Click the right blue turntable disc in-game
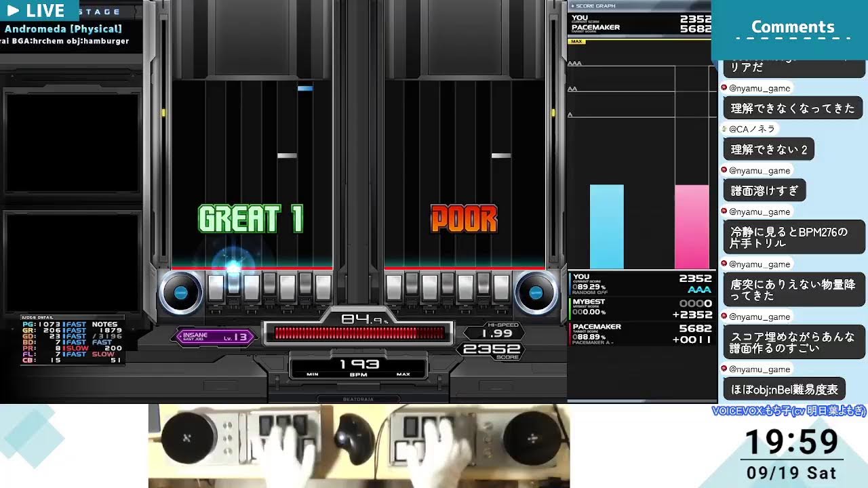 536,293
